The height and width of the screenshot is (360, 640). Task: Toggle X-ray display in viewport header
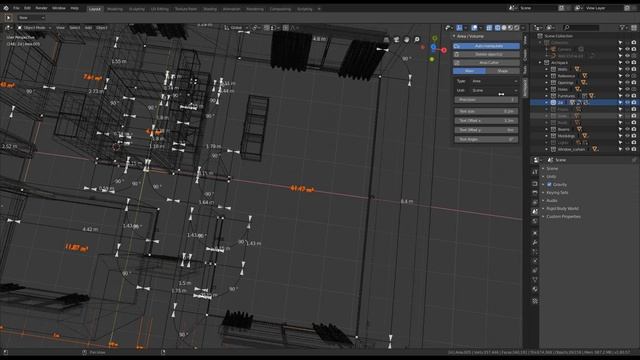(489, 28)
